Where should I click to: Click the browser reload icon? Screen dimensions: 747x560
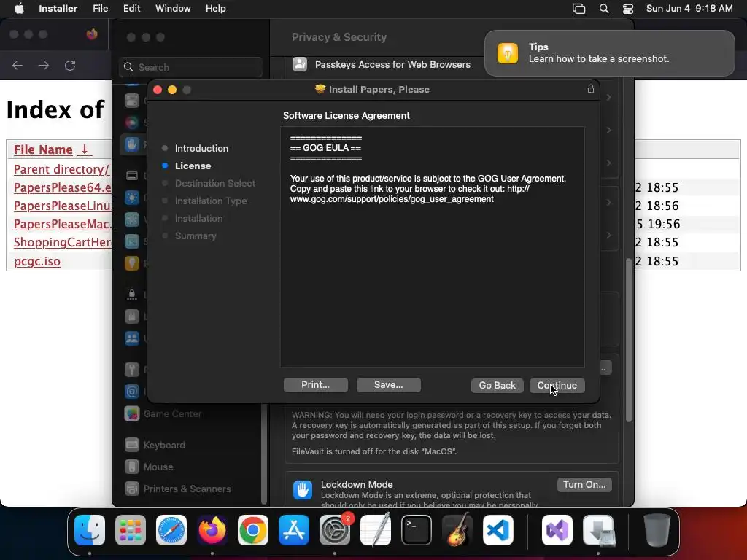tap(70, 66)
